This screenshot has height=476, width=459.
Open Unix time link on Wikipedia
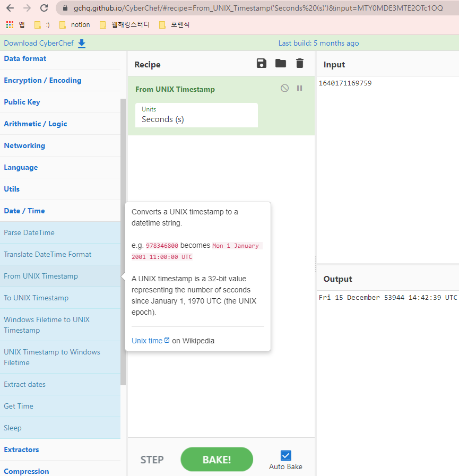point(150,341)
